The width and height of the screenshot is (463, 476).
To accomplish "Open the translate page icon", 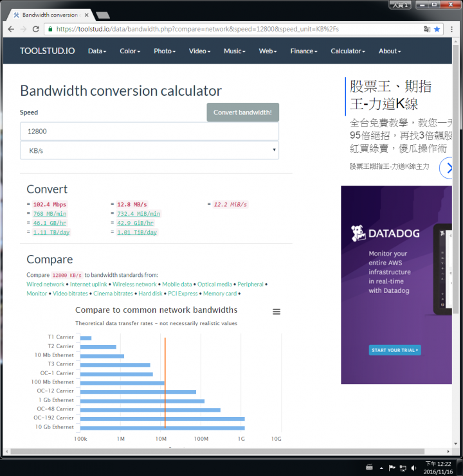I will tap(427, 29).
